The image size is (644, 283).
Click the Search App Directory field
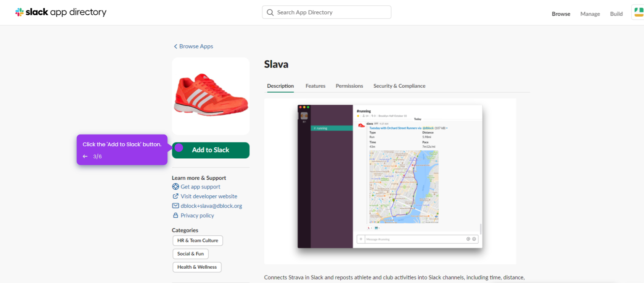(x=327, y=12)
